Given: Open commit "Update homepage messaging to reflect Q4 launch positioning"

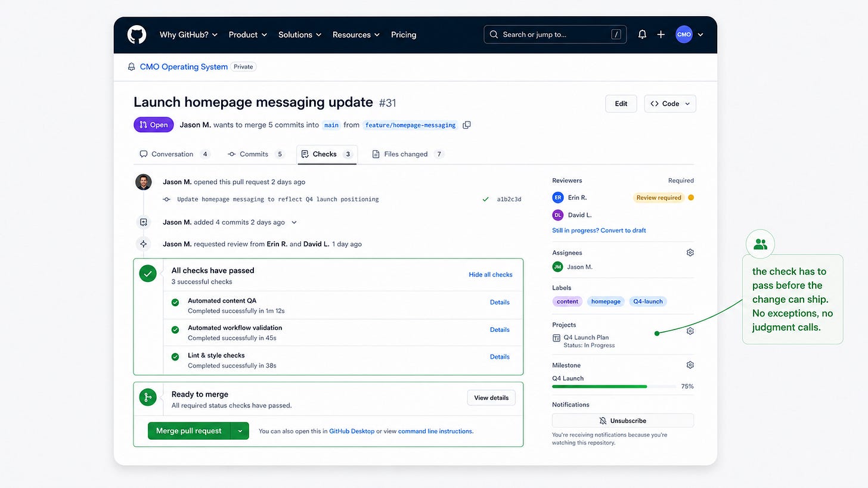Looking at the screenshot, I should tap(278, 200).
